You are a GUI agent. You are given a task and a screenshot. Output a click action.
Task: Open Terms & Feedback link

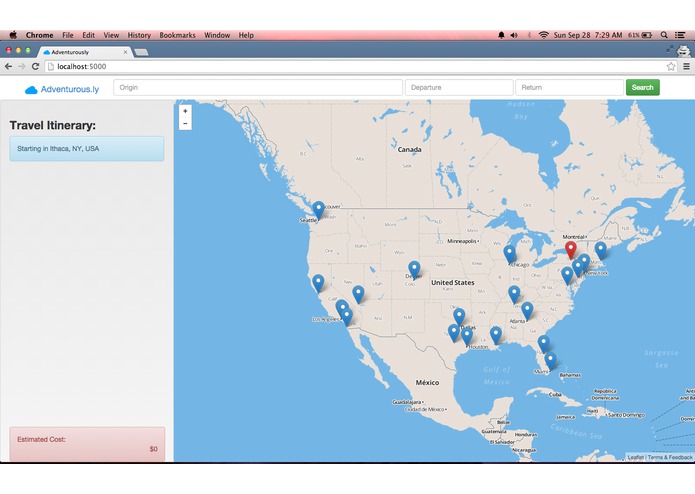tap(670, 457)
